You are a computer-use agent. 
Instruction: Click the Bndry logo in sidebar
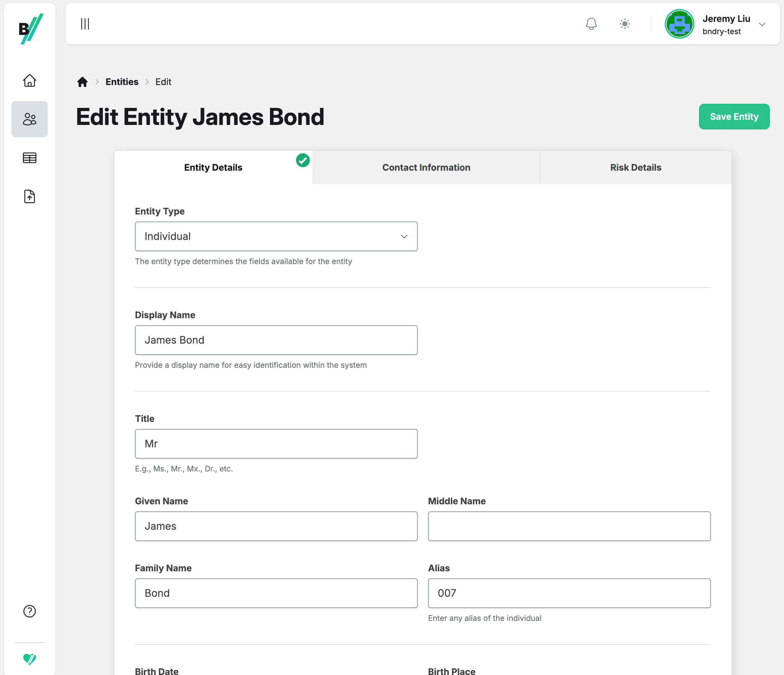pyautogui.click(x=31, y=29)
